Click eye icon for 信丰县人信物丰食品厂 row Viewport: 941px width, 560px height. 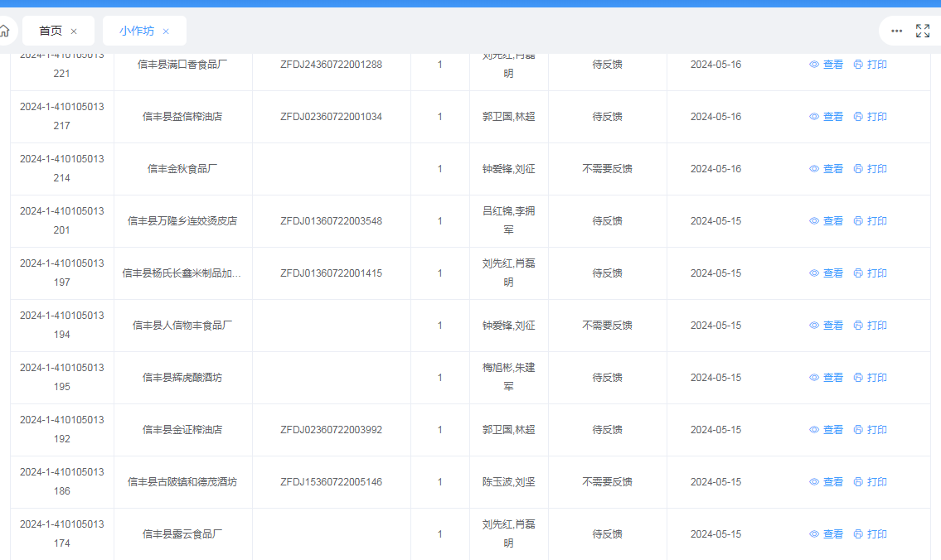tap(814, 326)
